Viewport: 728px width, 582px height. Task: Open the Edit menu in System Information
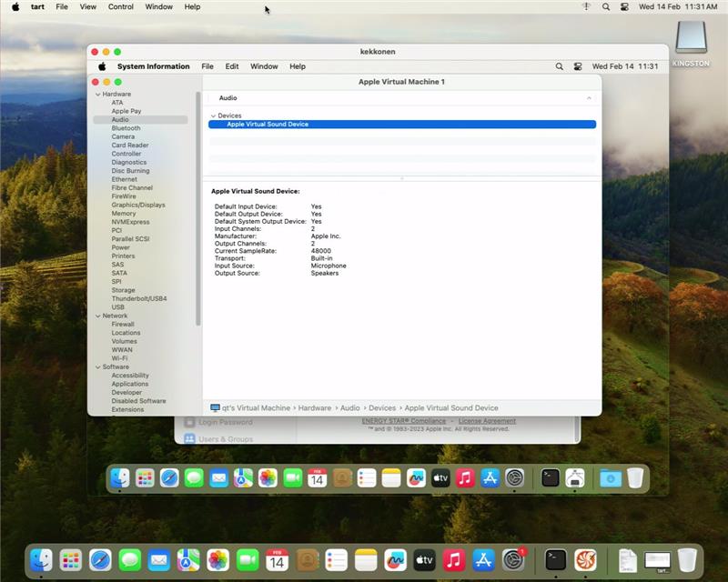(x=232, y=66)
